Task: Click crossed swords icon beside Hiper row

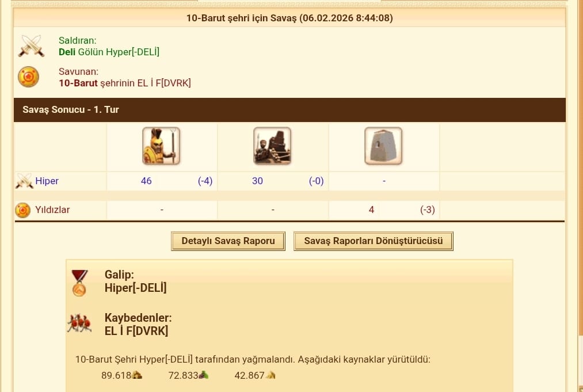Action: pyautogui.click(x=24, y=181)
